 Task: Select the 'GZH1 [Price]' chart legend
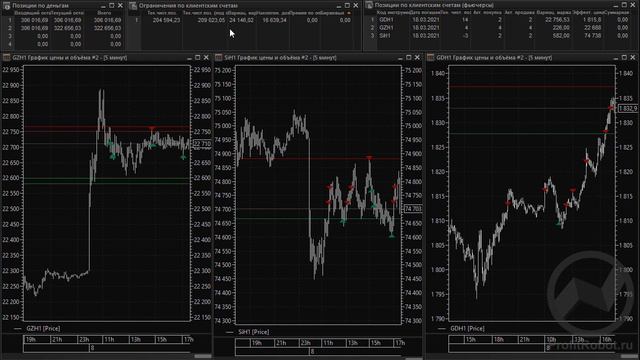pos(43,328)
